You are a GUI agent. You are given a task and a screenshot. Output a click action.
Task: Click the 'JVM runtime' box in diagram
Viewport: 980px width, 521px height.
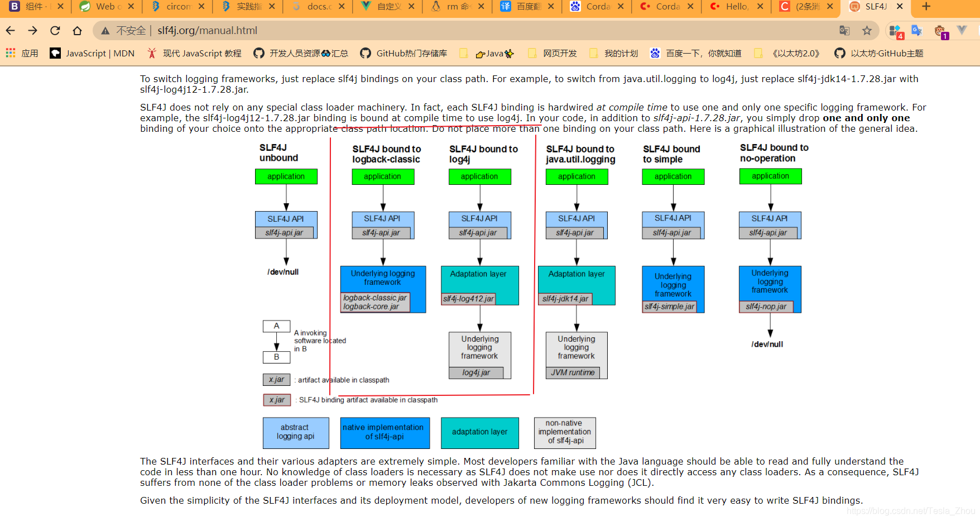point(573,372)
